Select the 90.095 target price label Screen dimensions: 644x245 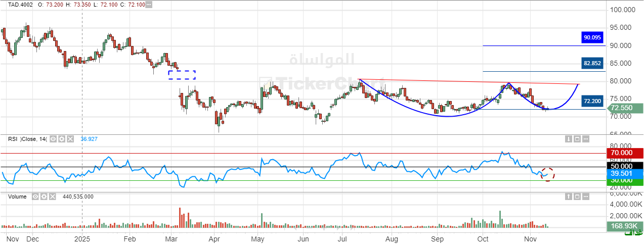coord(593,37)
